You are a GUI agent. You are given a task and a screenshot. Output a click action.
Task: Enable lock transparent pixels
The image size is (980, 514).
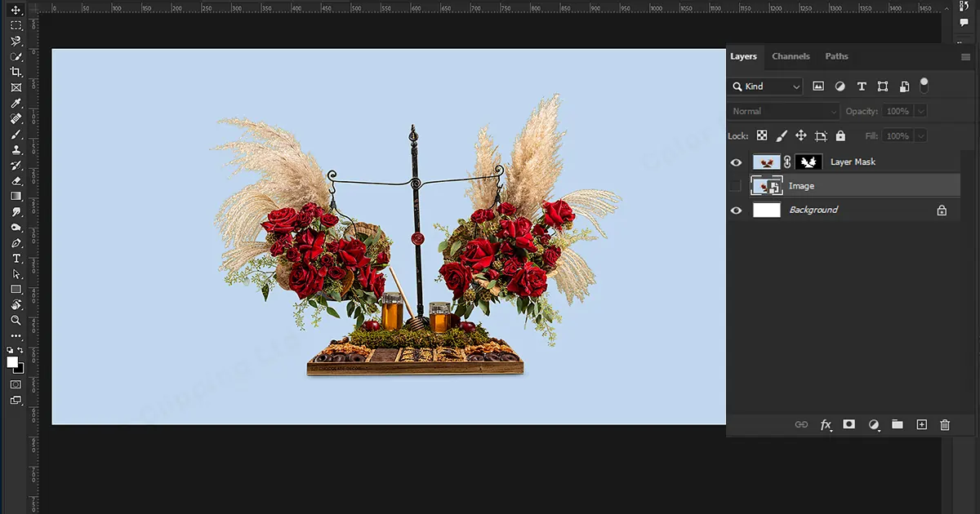coord(762,135)
